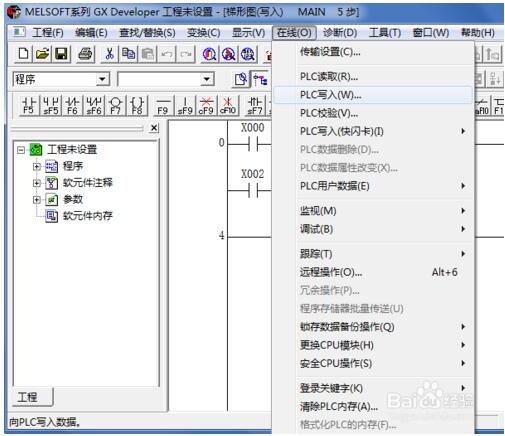
Task: Insert output coil F7
Action: (x=115, y=105)
